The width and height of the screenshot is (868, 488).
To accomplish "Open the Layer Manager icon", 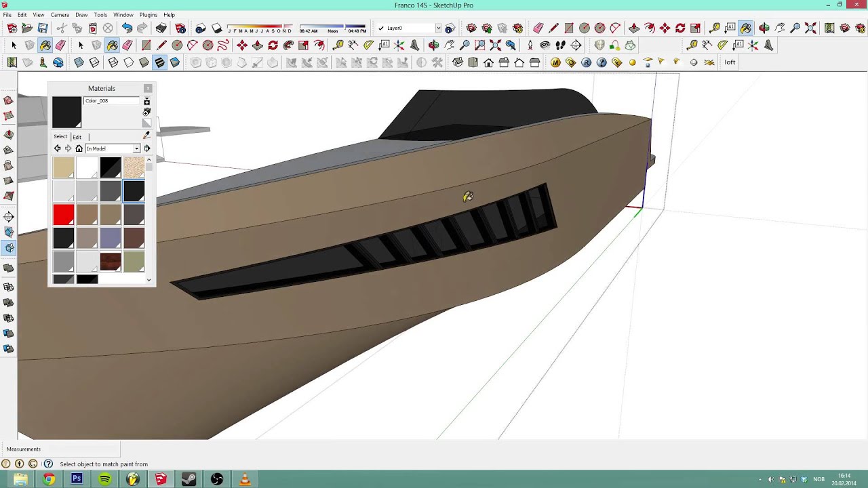I will pos(450,28).
